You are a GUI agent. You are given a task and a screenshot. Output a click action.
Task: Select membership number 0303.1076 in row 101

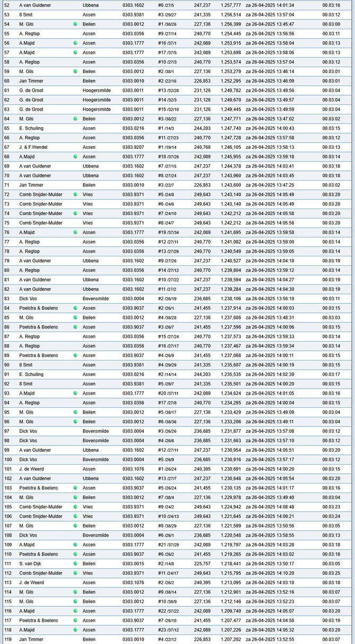(133, 469)
